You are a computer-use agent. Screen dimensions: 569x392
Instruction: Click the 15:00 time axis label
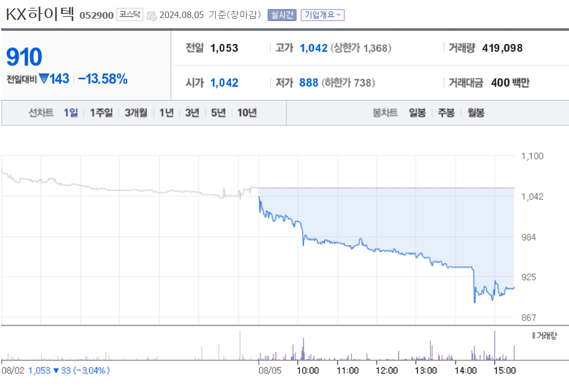505,370
